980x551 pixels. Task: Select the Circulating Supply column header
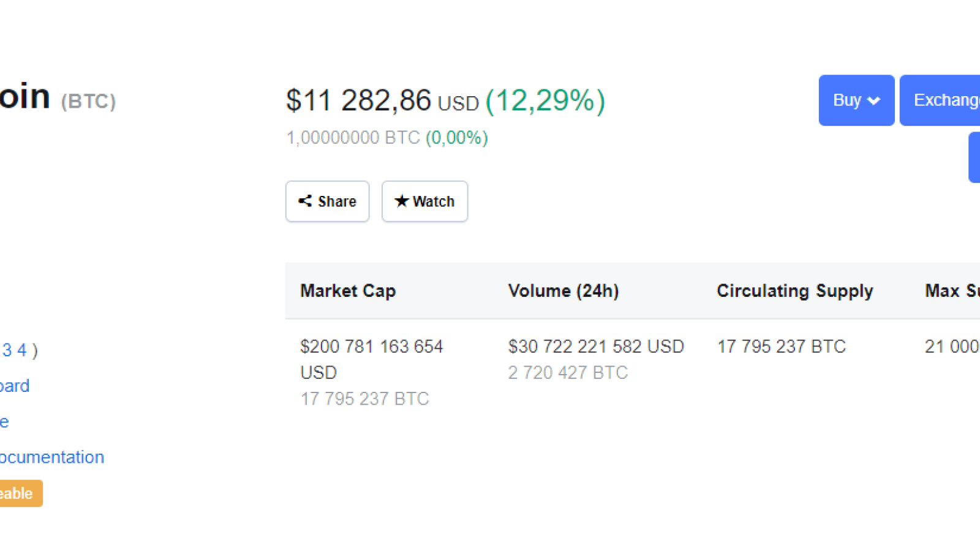point(795,291)
